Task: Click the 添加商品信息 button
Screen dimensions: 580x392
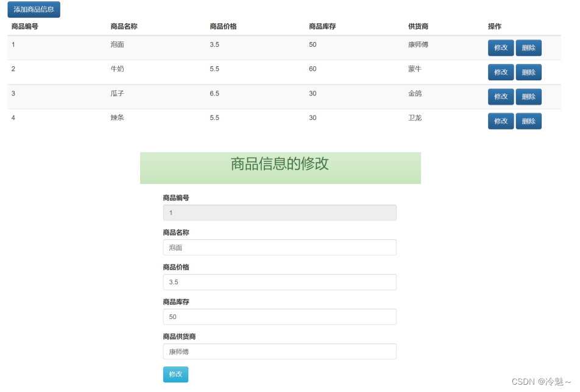Action: tap(34, 9)
